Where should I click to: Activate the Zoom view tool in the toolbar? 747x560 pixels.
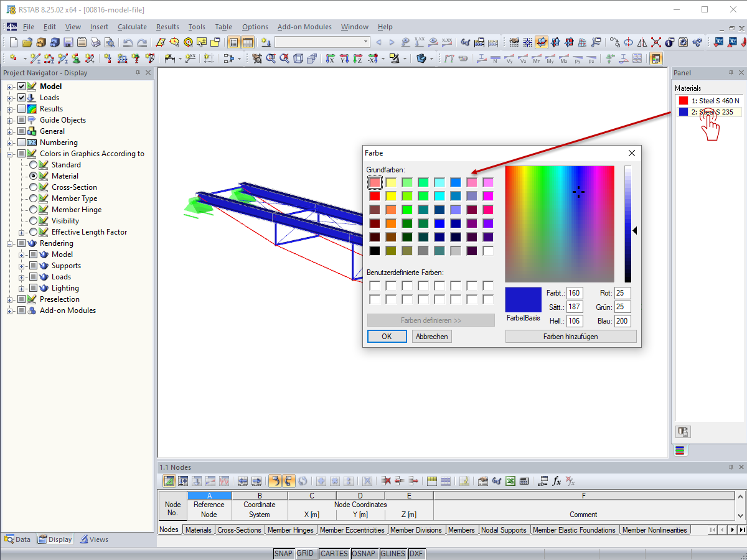(x=270, y=58)
